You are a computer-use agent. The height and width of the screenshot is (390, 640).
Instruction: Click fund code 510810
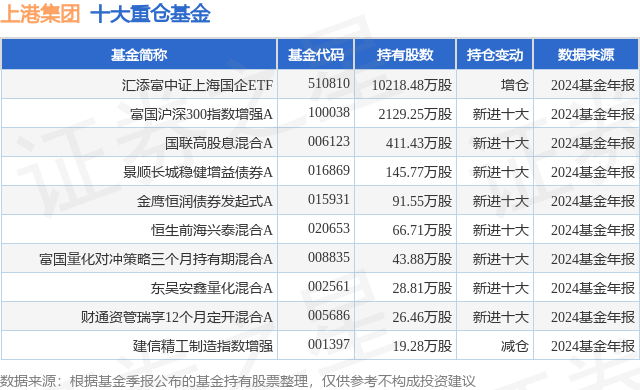point(329,84)
